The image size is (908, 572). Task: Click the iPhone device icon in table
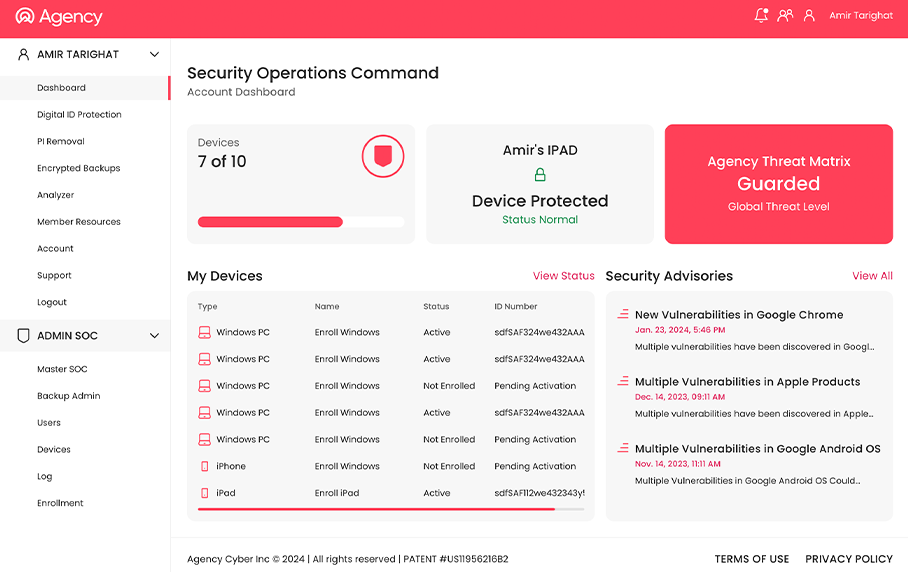pos(204,466)
